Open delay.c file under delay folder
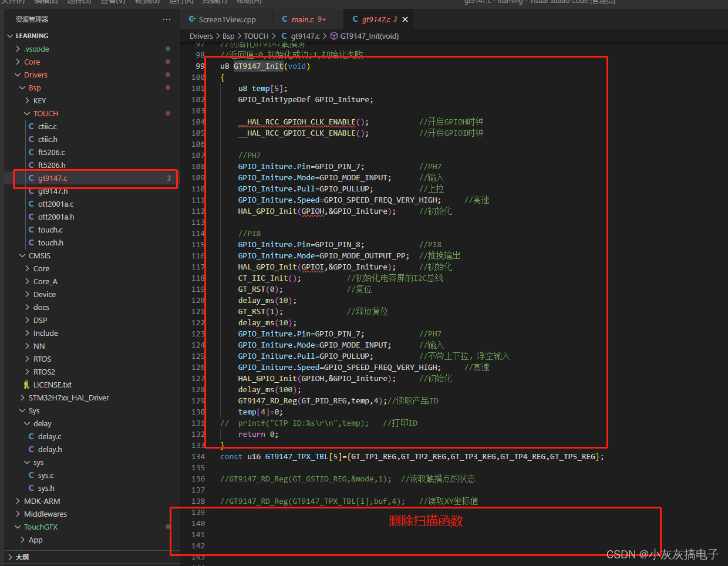Viewport: 728px width, 566px height. pyautogui.click(x=49, y=436)
